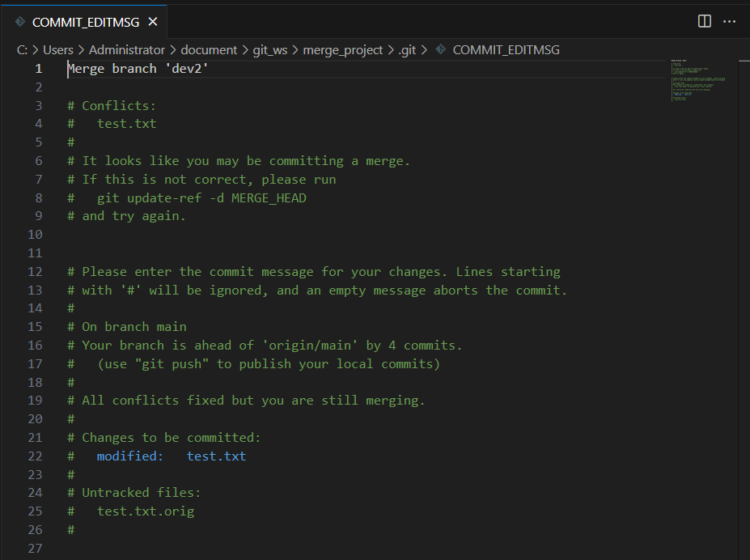Close the COMMIT_EDITMSG tab
The image size is (750, 560).
coord(153,22)
